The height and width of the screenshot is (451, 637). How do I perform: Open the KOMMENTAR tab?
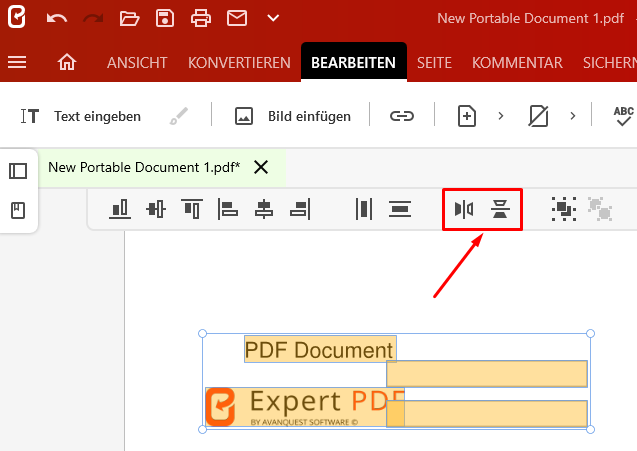[517, 63]
